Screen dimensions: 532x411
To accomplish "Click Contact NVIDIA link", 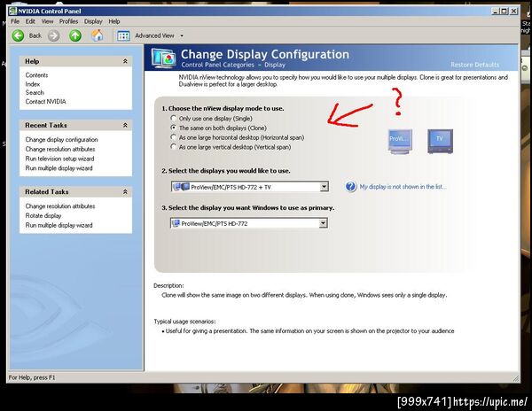I will point(46,101).
